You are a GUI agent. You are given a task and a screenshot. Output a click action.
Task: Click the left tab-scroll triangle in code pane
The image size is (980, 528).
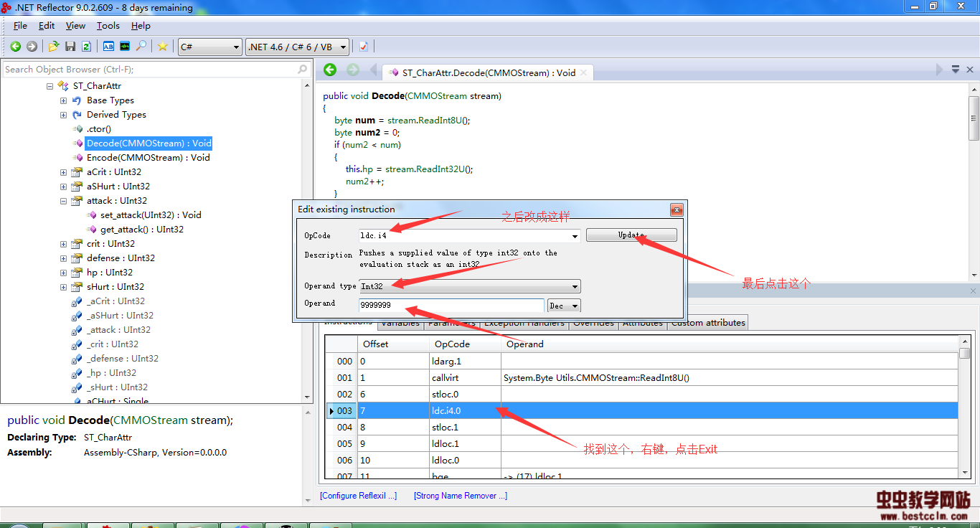374,70
